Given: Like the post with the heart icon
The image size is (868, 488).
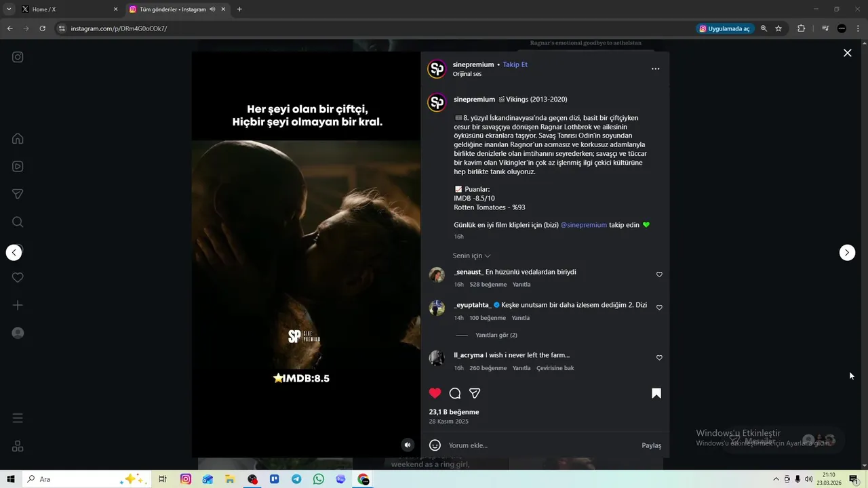Looking at the screenshot, I should [x=435, y=393].
